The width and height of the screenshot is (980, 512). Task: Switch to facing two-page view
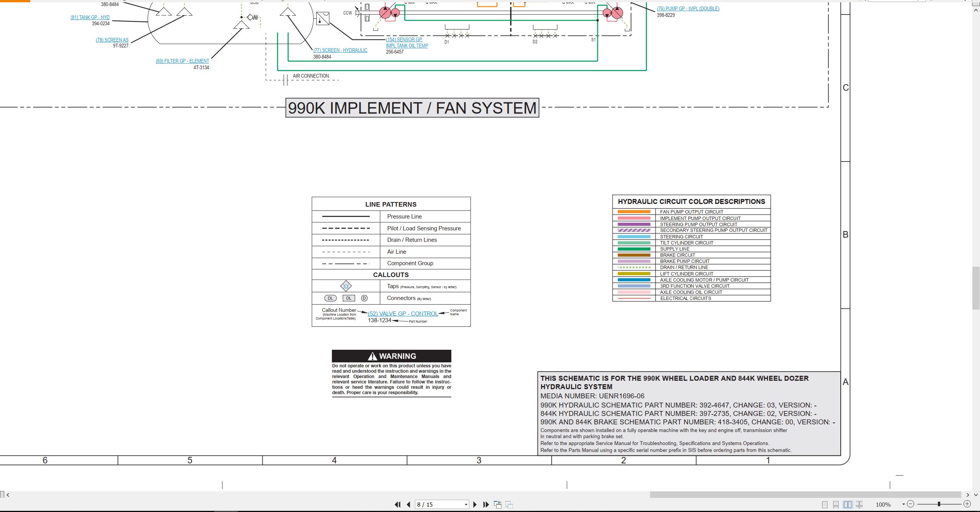pyautogui.click(x=848, y=504)
